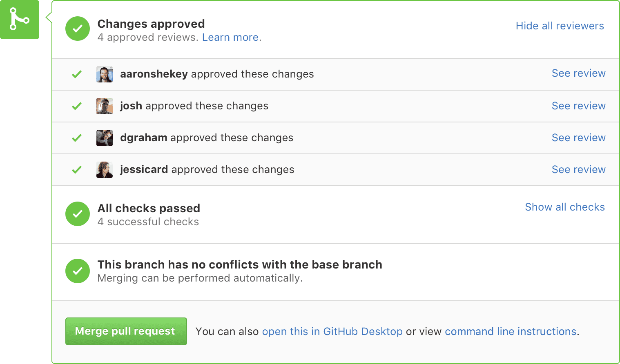Screen dimensions: 620x364
Task: Open dgraham's profile avatar
Action: click(104, 138)
